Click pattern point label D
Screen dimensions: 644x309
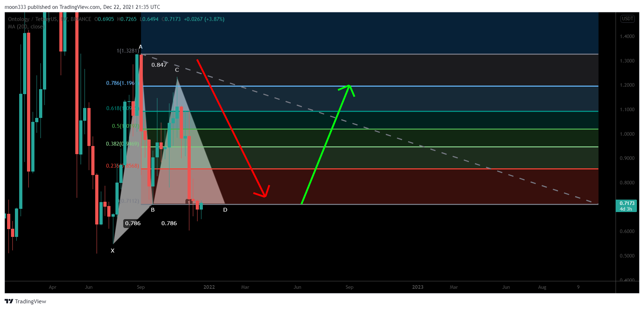pyautogui.click(x=225, y=210)
